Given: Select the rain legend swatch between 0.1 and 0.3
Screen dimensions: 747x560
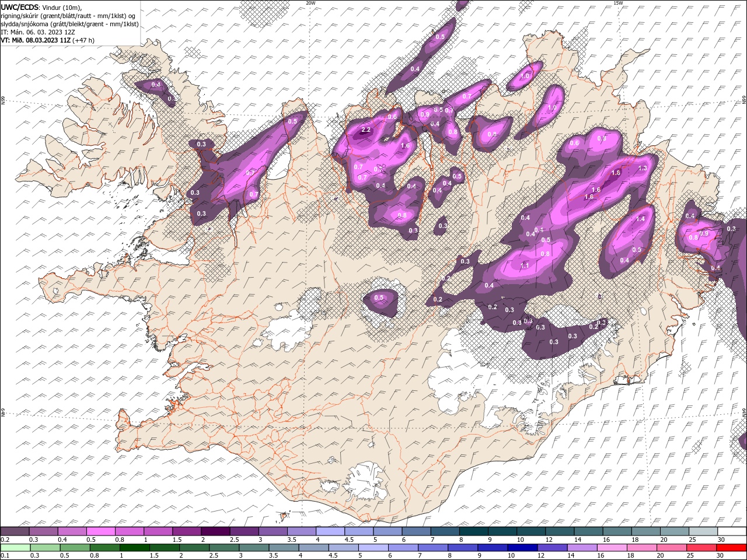Looking at the screenshot, I should [x=15, y=548].
